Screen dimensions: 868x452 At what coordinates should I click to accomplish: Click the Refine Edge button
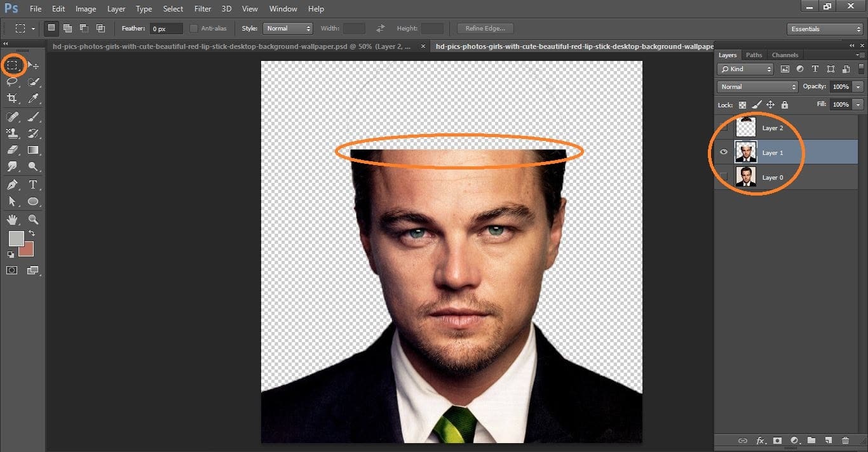point(484,28)
